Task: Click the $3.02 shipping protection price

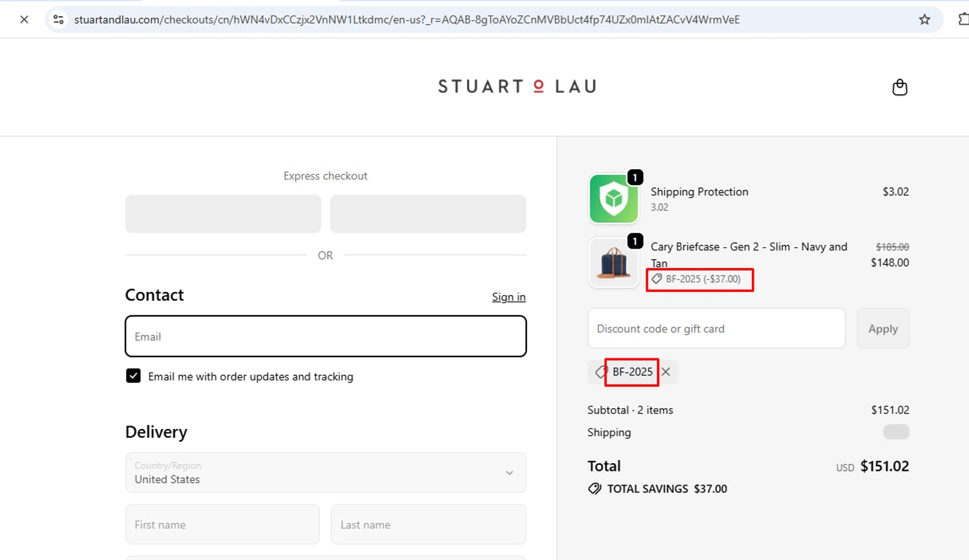Action: click(895, 192)
